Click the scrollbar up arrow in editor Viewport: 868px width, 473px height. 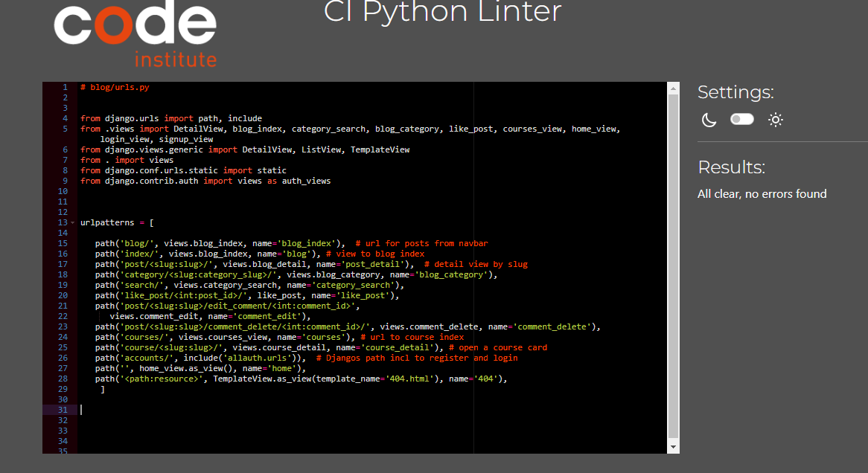pos(673,89)
